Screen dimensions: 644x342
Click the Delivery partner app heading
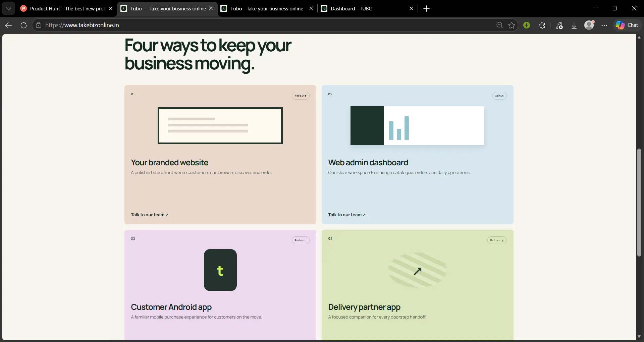pyautogui.click(x=364, y=307)
